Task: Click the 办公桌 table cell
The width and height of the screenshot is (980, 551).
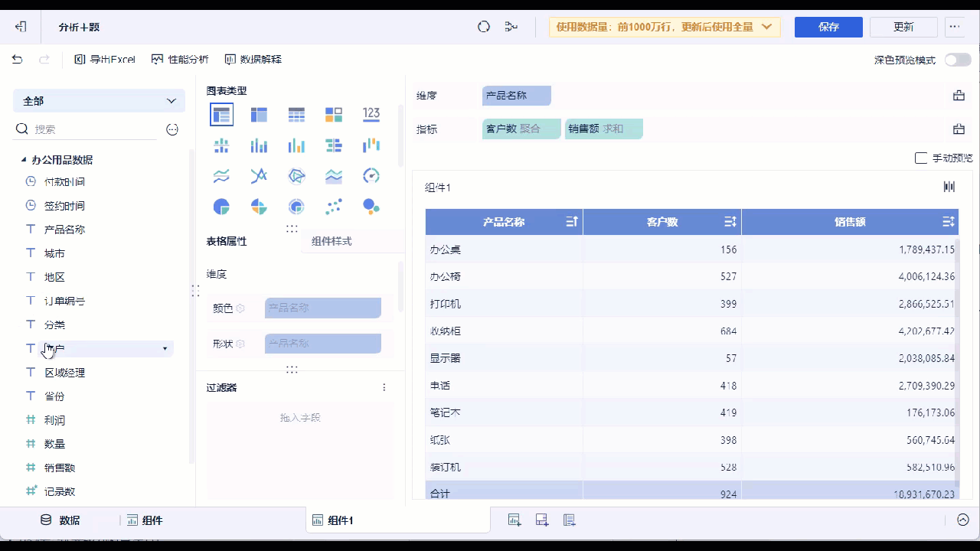Action: click(504, 249)
